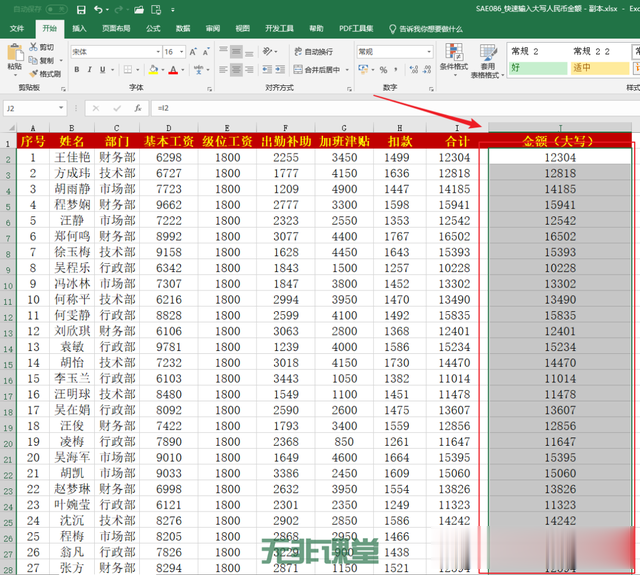Open the customize quick access toolbar dropdown

coord(173,10)
